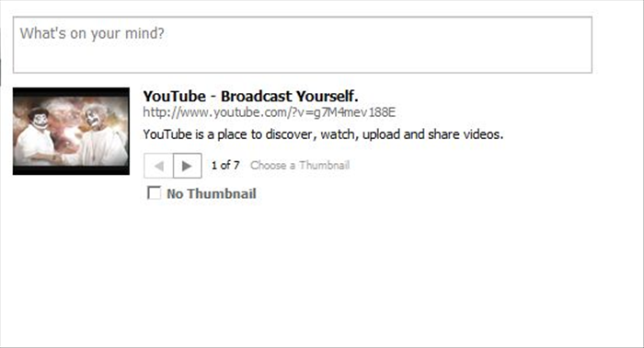Click the YouTube - Broadcast Yourself title

pyautogui.click(x=250, y=96)
